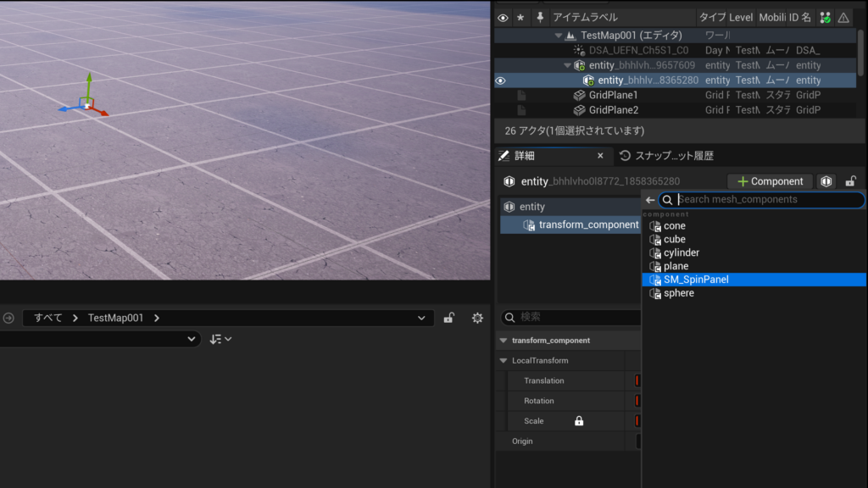Toggle the content browser lock icon
Viewport: 868px width, 488px height.
coord(449,318)
